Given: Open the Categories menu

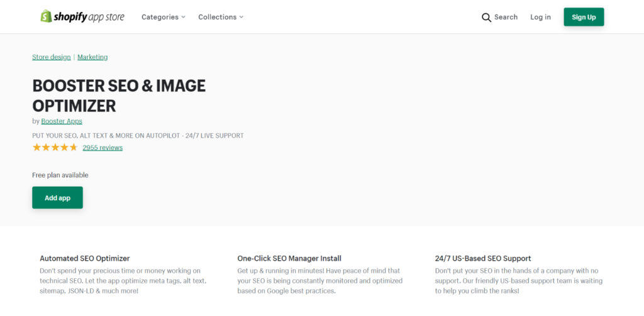Looking at the screenshot, I should [x=164, y=17].
